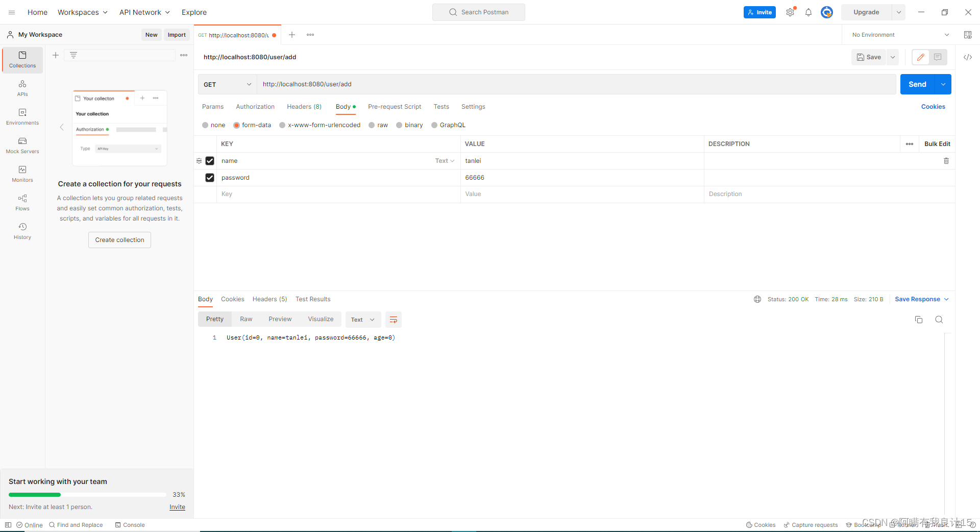The width and height of the screenshot is (980, 532).
Task: Switch to the Tests tab
Action: coord(442,107)
